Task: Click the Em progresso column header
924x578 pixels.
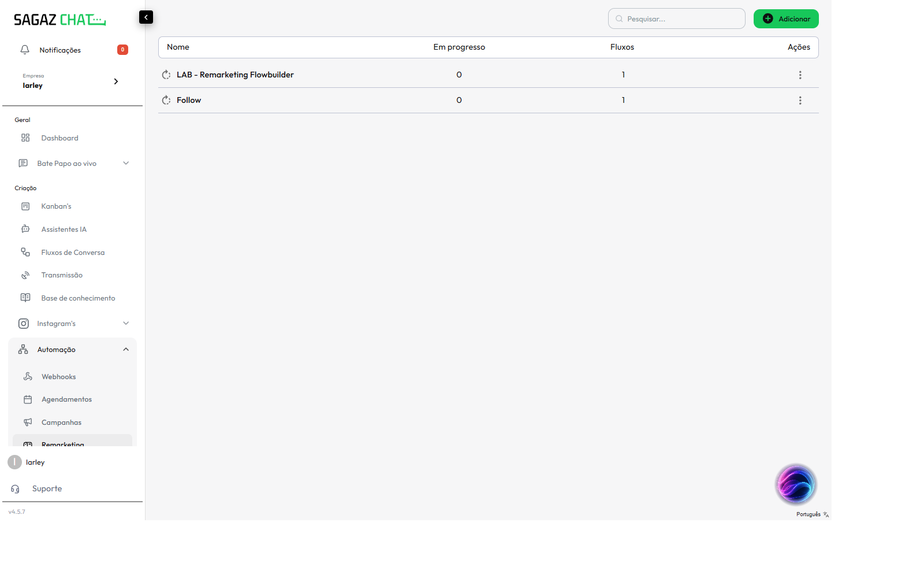Action: click(x=459, y=47)
